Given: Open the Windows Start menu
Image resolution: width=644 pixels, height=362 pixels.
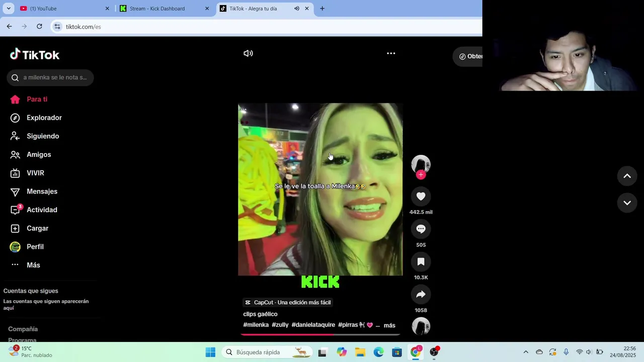Looking at the screenshot, I should tap(210, 352).
